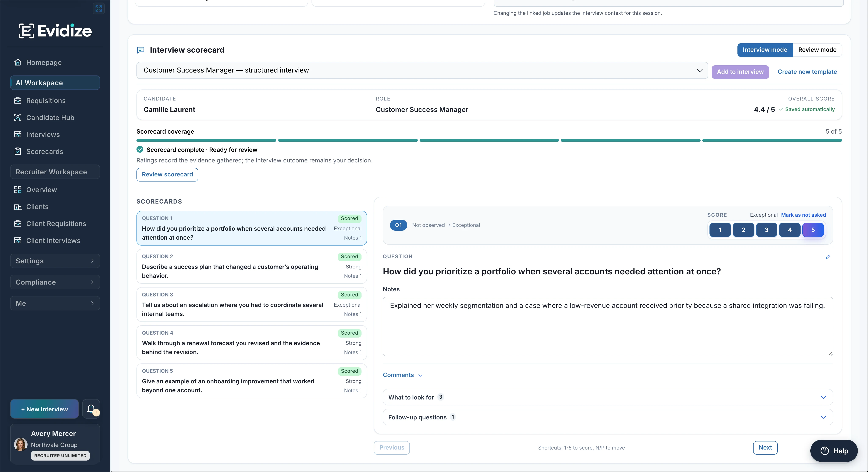Click Create new template link
Image resolution: width=868 pixels, height=472 pixels.
tap(807, 72)
